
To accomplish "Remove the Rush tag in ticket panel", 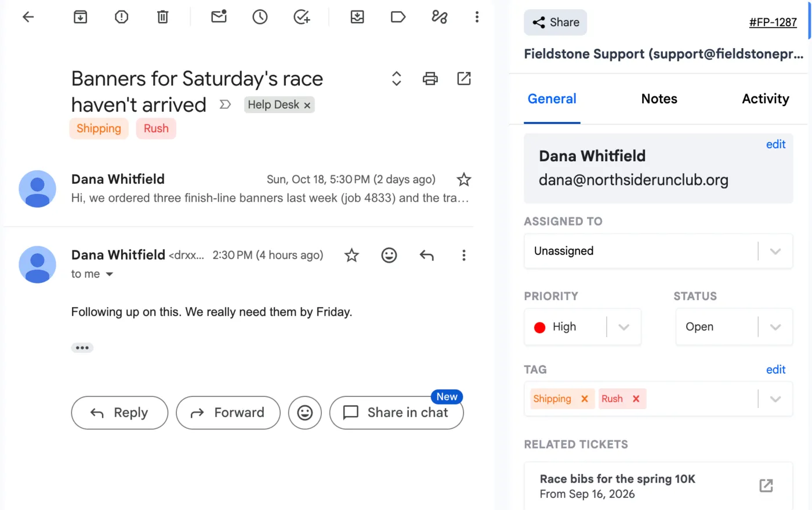I will pos(636,399).
